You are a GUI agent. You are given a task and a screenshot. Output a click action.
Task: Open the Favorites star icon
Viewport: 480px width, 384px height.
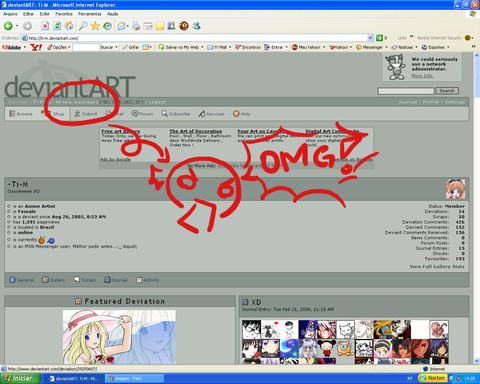(x=95, y=26)
